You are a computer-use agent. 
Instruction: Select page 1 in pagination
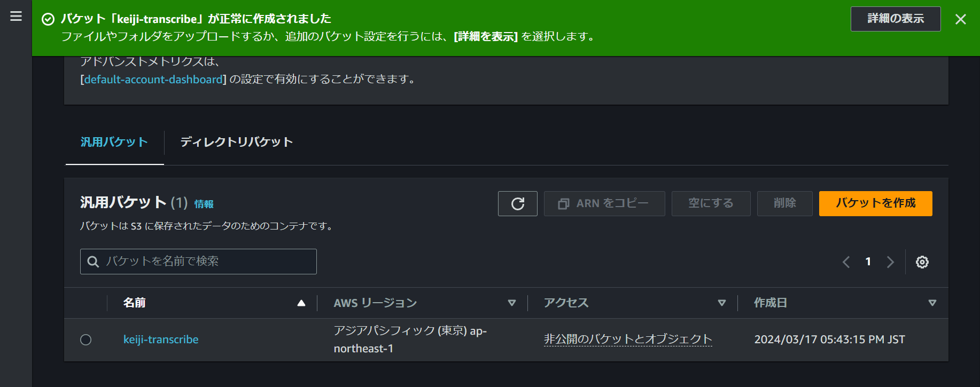click(x=868, y=262)
